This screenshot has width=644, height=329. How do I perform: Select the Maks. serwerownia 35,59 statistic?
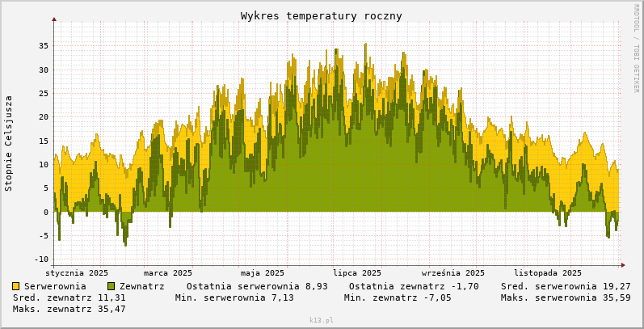566,297
